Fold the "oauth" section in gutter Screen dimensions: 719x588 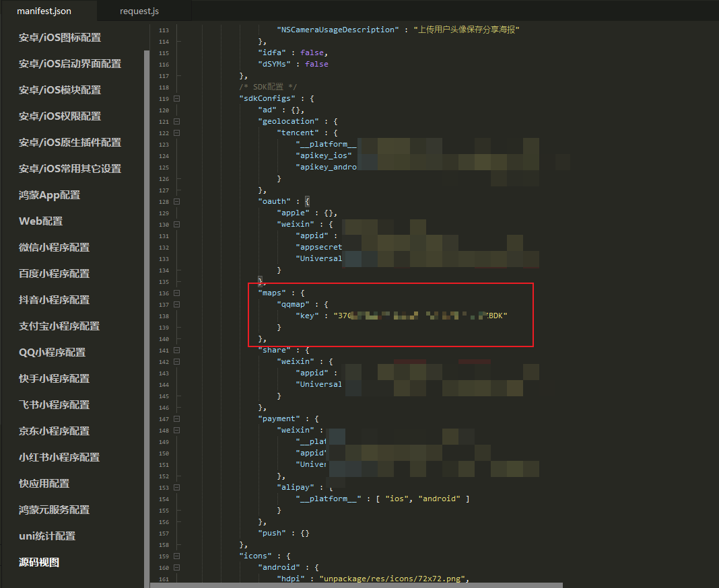pyautogui.click(x=177, y=201)
